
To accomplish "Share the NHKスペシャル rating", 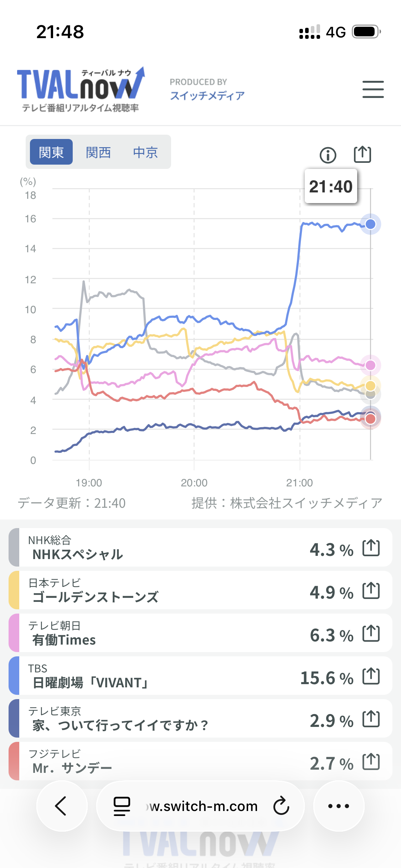I will (x=371, y=548).
